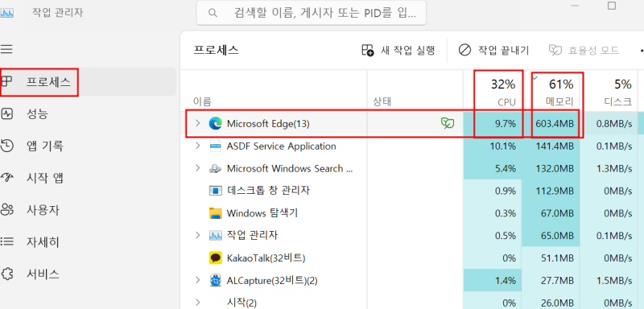Click the ALCapture process icon
The height and width of the screenshot is (309, 644).
(215, 280)
